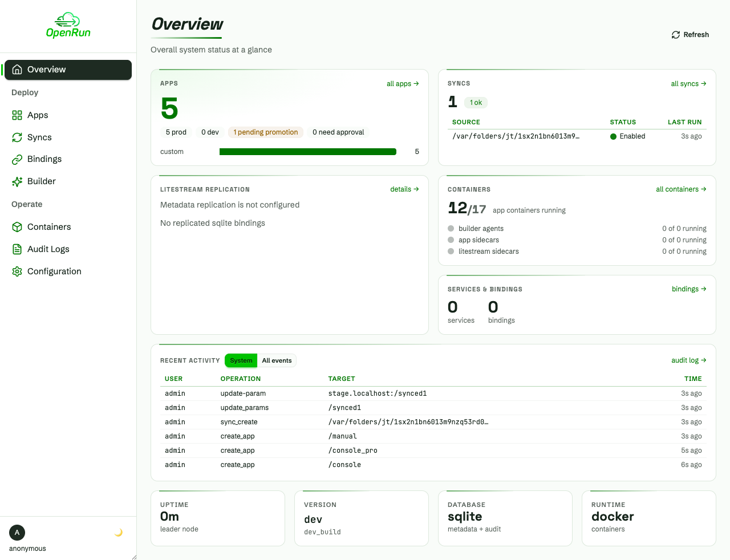730x560 pixels.
Task: Open the bindings link
Action: coord(689,289)
